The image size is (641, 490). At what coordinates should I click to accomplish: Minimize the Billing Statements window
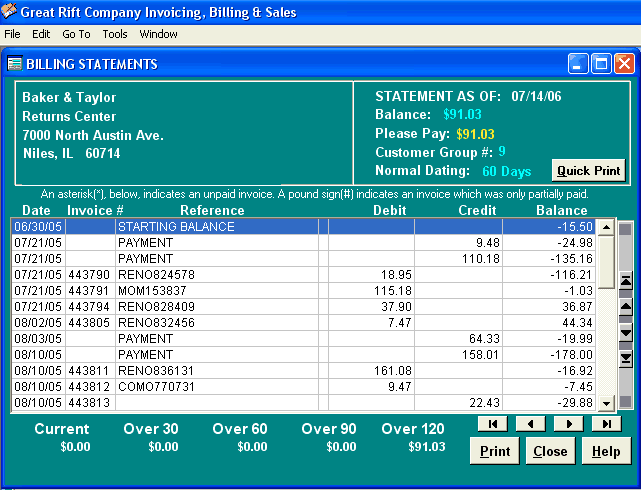coord(578,64)
